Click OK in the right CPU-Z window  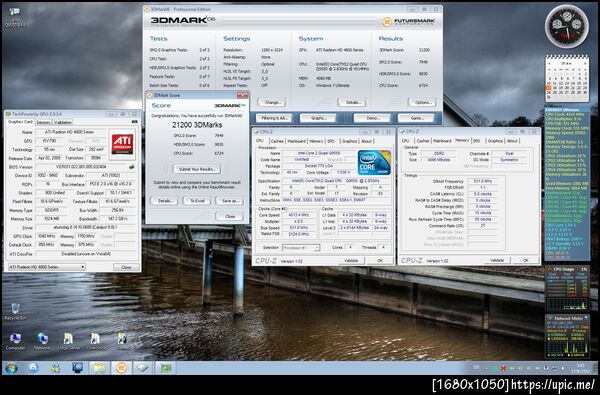(x=525, y=260)
